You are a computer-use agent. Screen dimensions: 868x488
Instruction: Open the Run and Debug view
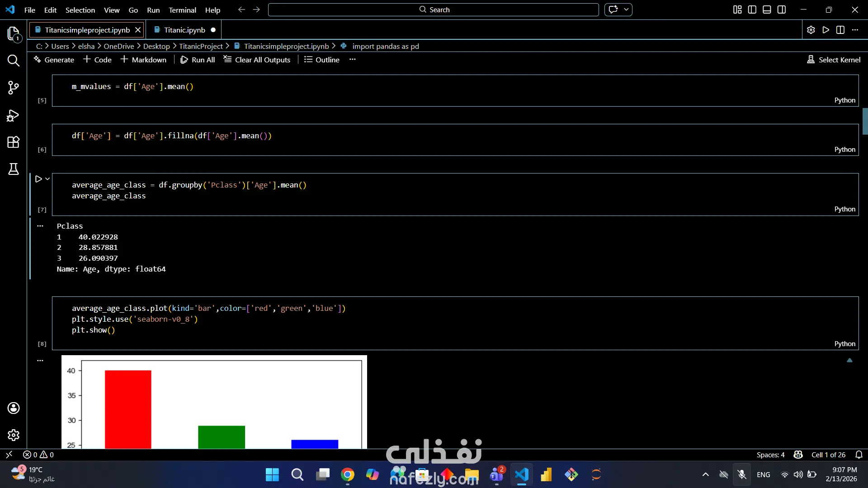click(x=14, y=116)
